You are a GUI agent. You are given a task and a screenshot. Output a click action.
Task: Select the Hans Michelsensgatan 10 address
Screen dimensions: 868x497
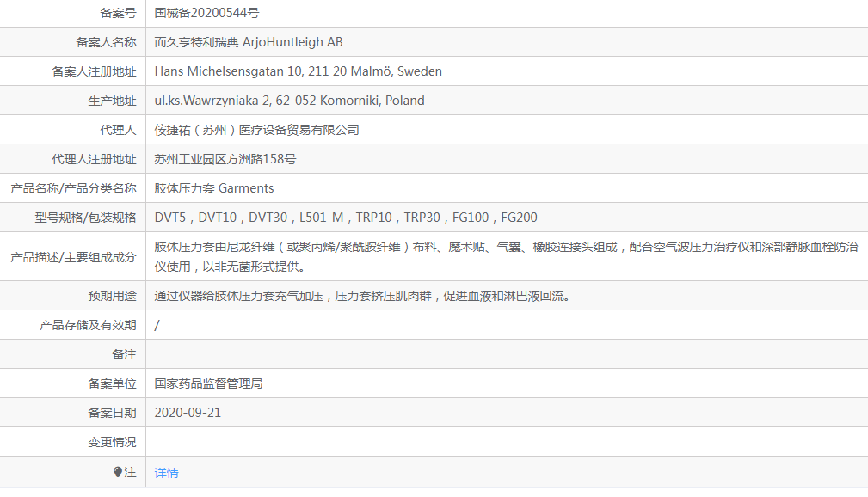coord(298,71)
